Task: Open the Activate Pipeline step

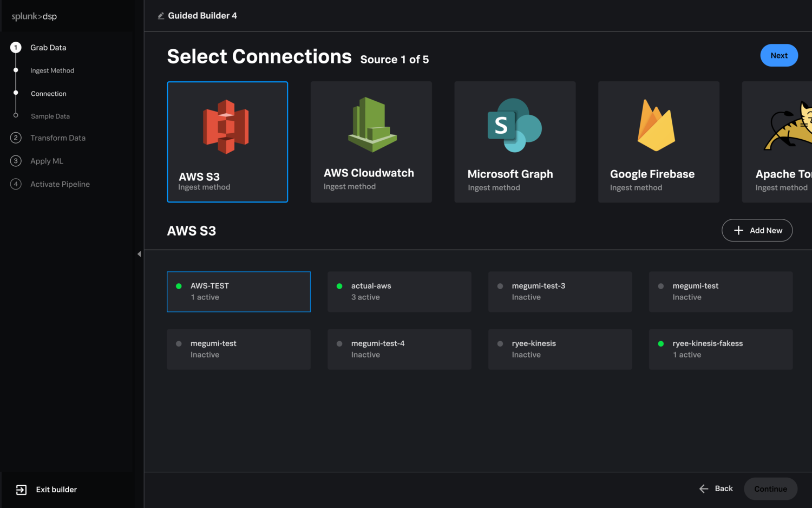Action: (x=60, y=184)
